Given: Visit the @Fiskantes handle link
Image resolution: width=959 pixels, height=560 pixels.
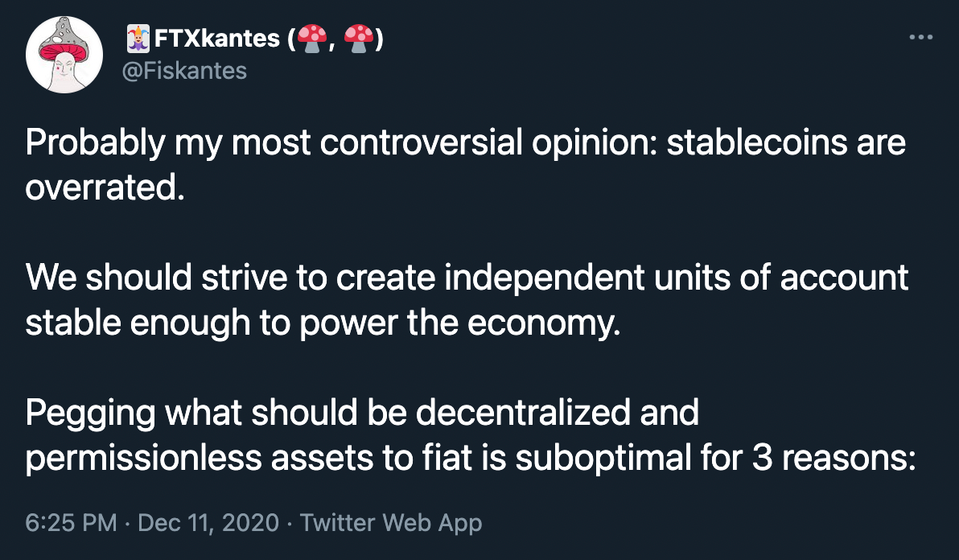Looking at the screenshot, I should pos(185,71).
